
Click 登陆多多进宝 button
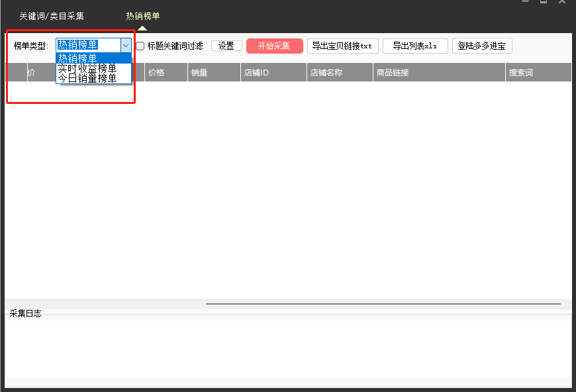[482, 46]
